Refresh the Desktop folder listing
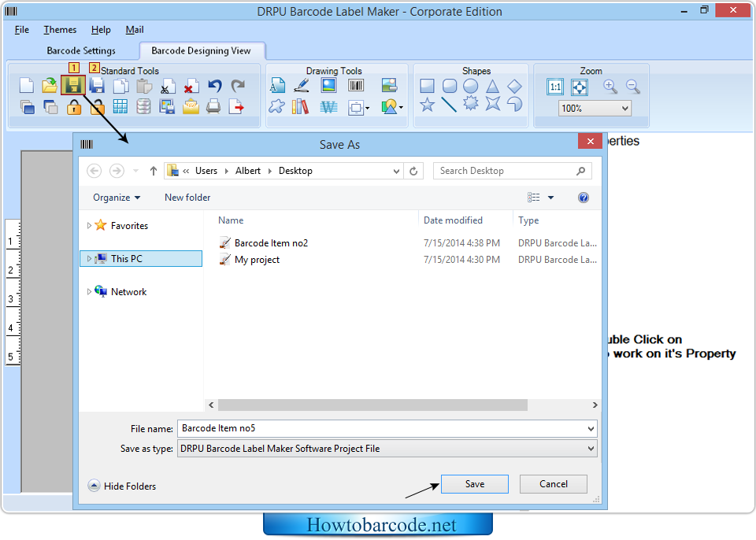This screenshot has height=540, width=756. point(413,171)
